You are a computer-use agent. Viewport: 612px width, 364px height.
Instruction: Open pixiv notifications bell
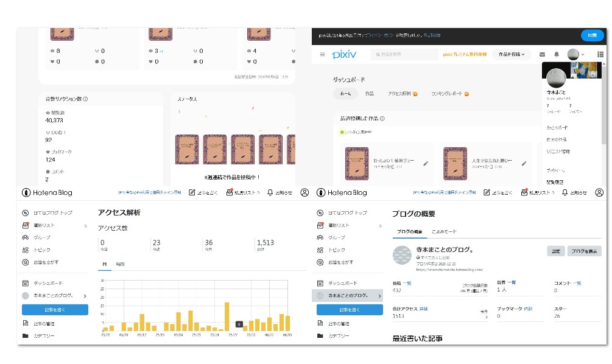(x=556, y=55)
